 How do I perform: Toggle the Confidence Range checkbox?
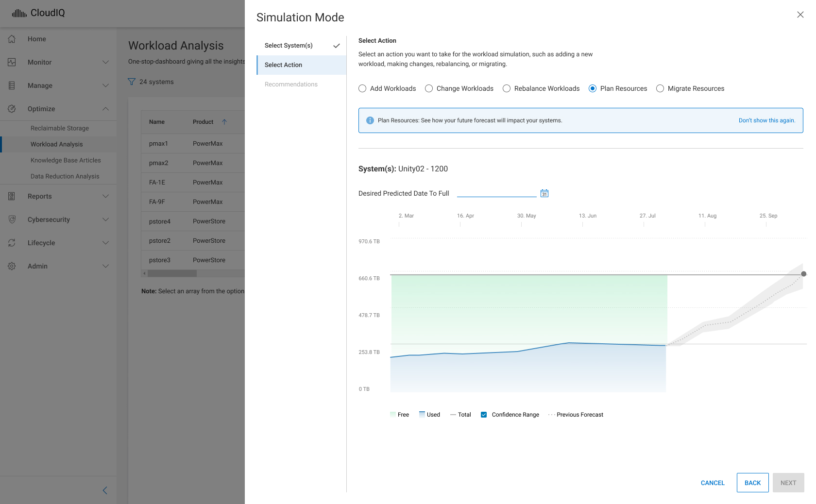(x=484, y=415)
